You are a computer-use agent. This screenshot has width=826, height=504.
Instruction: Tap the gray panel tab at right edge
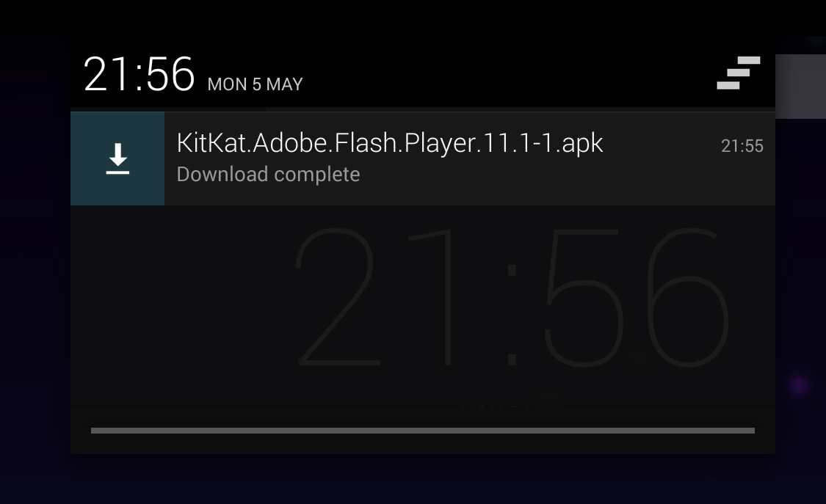(x=800, y=87)
